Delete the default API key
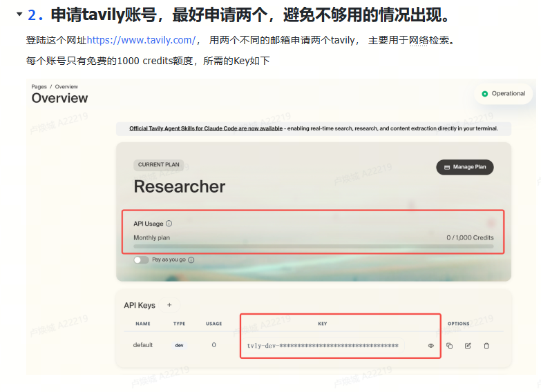 pos(486,346)
